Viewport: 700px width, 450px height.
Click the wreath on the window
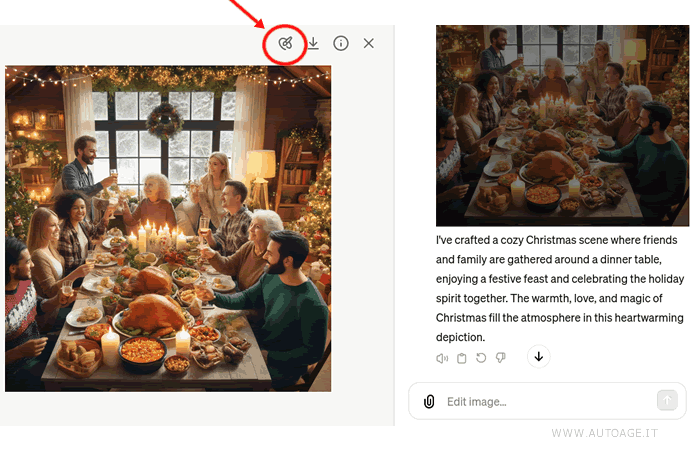coord(165,120)
